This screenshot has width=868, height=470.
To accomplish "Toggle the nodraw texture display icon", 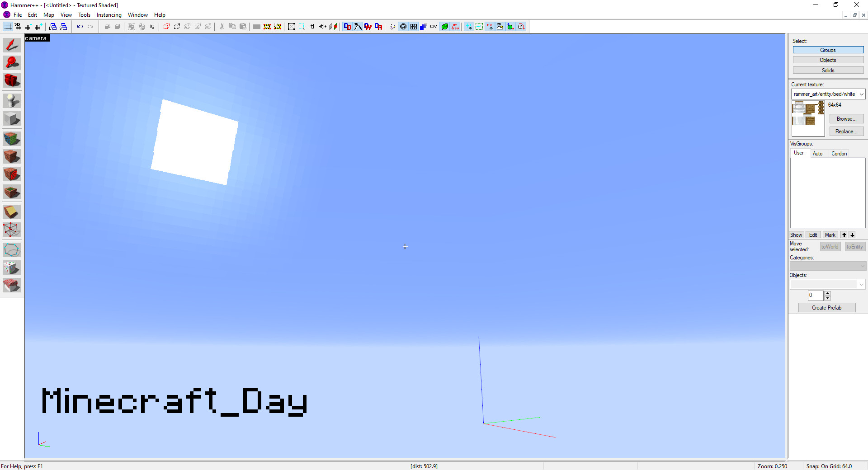I will tap(456, 26).
